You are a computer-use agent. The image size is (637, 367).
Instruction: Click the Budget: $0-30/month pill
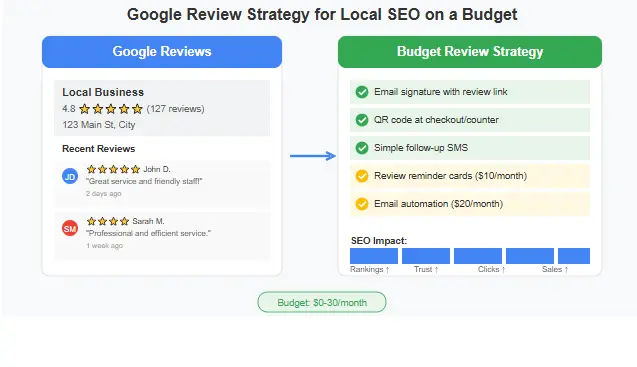[x=322, y=302]
